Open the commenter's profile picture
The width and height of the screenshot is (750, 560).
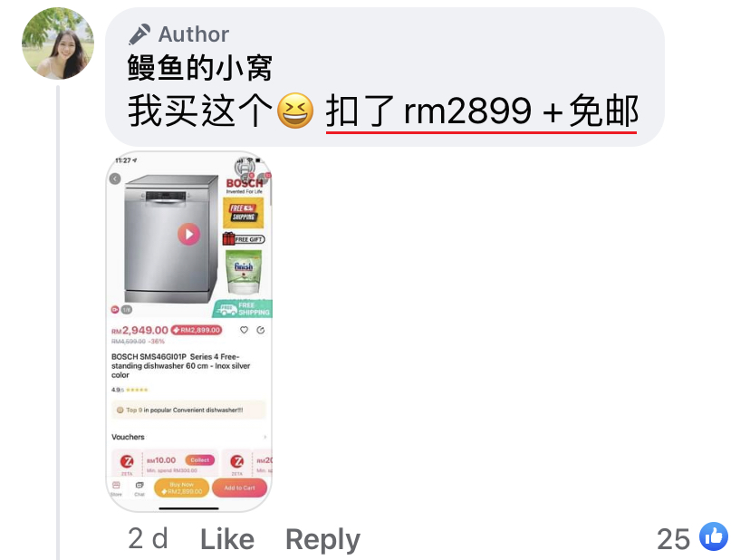click(x=58, y=43)
